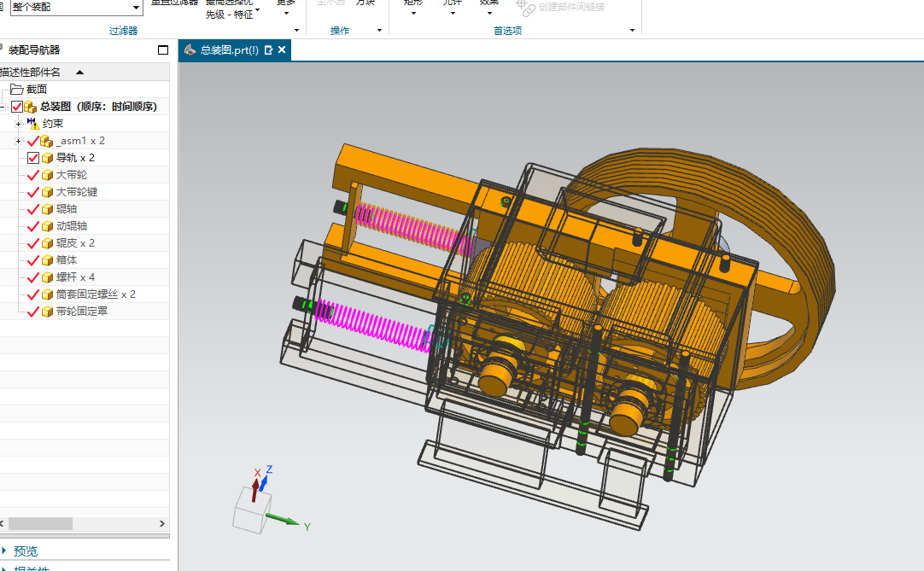Viewport: 924px width, 571px height.
Task: Click the 创建部件间链接 link icon
Action: pos(524,7)
